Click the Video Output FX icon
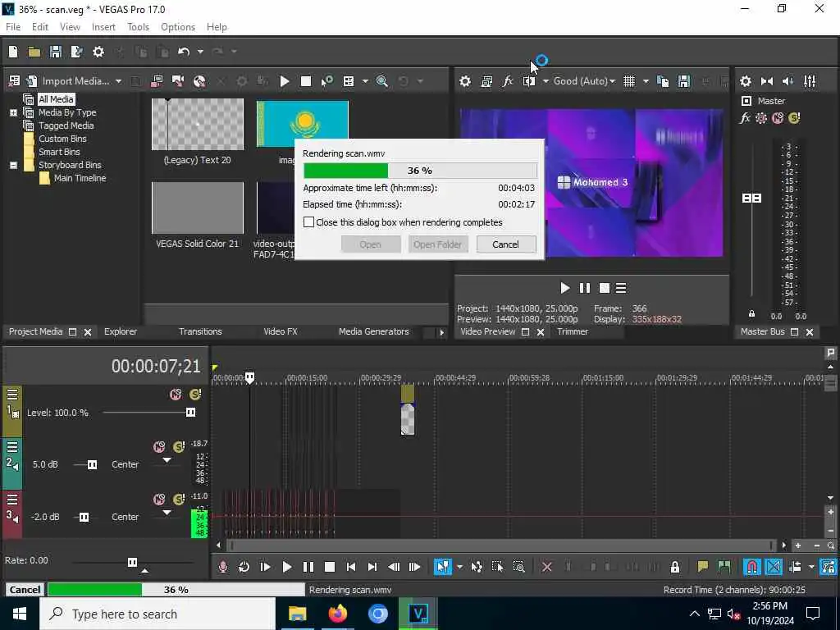840x630 pixels. pos(507,81)
